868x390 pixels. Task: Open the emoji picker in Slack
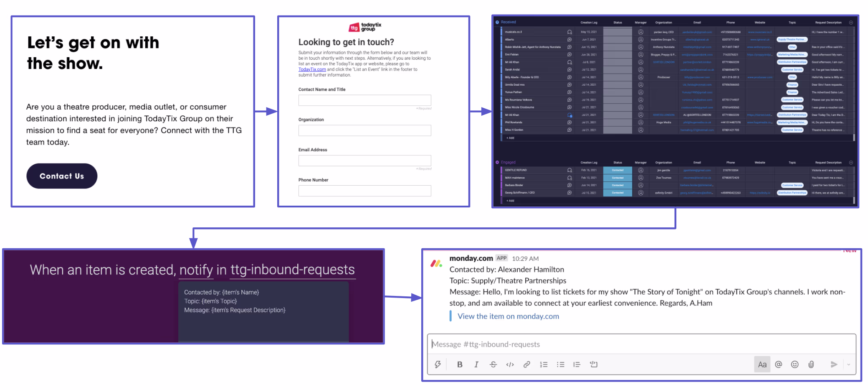pyautogui.click(x=795, y=365)
